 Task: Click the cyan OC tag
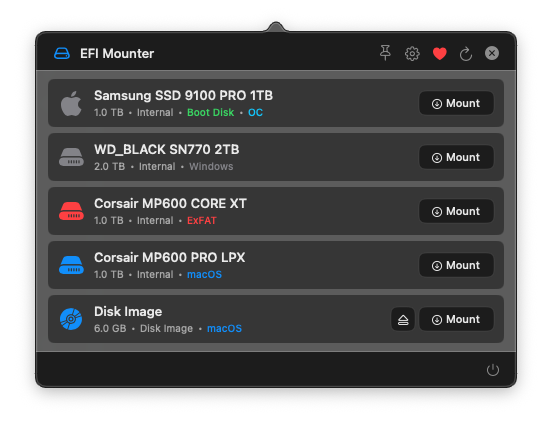255,113
